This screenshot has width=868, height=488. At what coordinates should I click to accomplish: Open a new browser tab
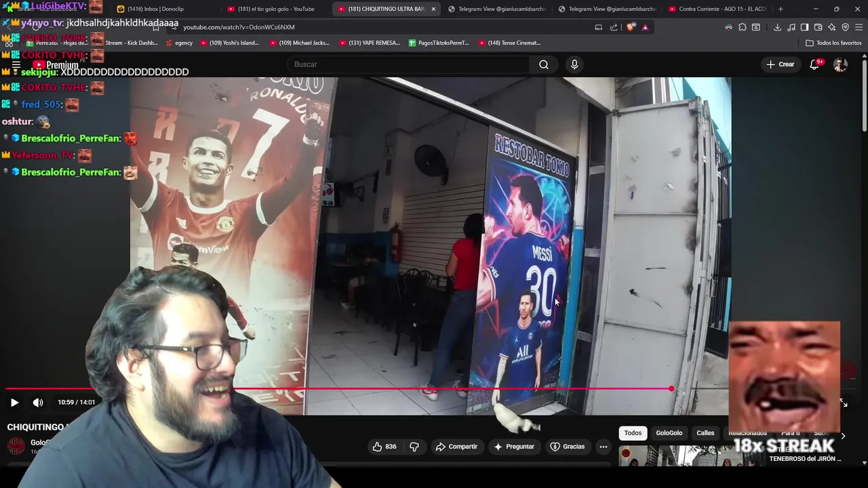tap(781, 9)
